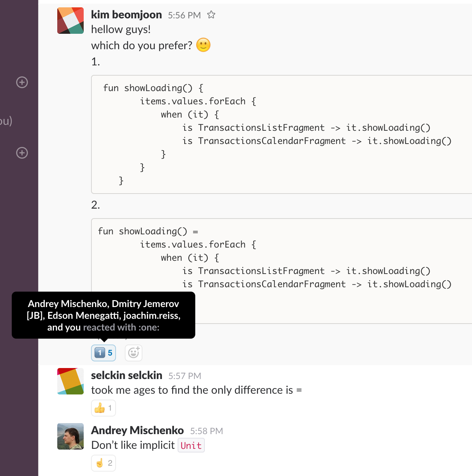Star kim beomjoon's message
Screen dimensions: 472x476
pyautogui.click(x=211, y=15)
